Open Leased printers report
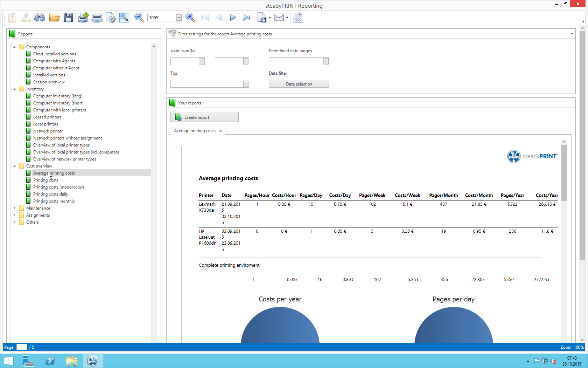Screen dimensions: 588x368 [x=47, y=117]
